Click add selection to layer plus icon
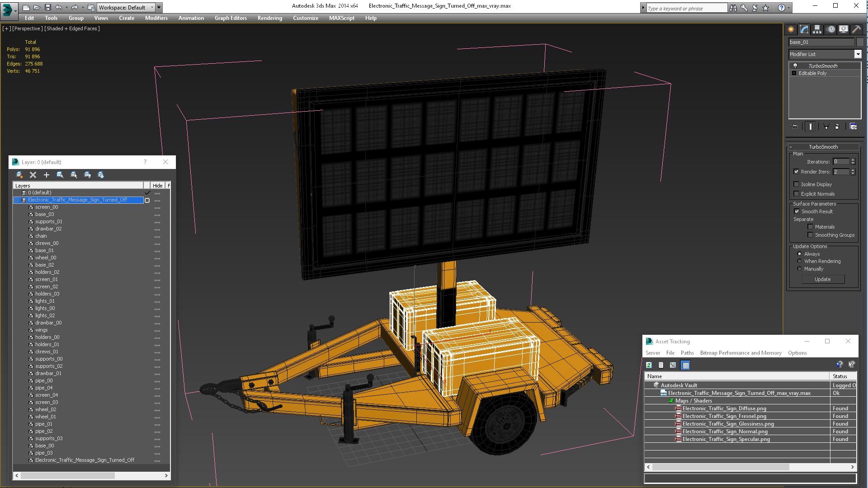 [x=46, y=175]
